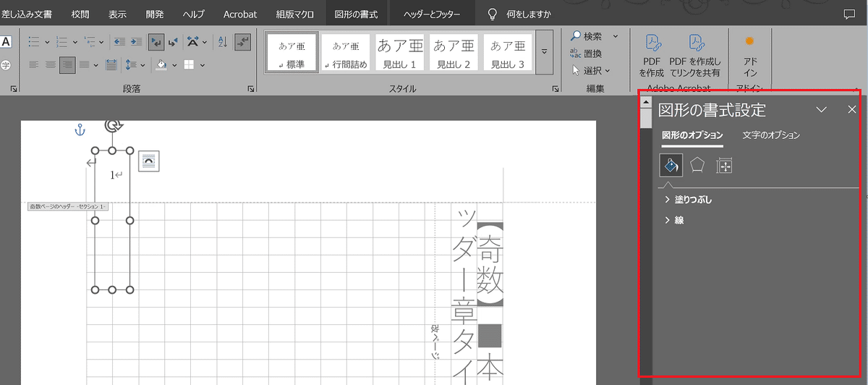Open the 選択 dropdown
Viewport: 868px width, 385px height.
[x=591, y=70]
